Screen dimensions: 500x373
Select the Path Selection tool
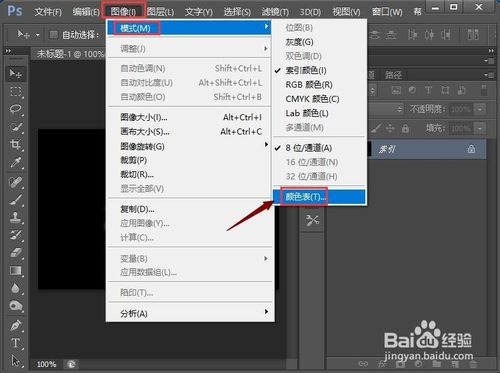(15, 361)
